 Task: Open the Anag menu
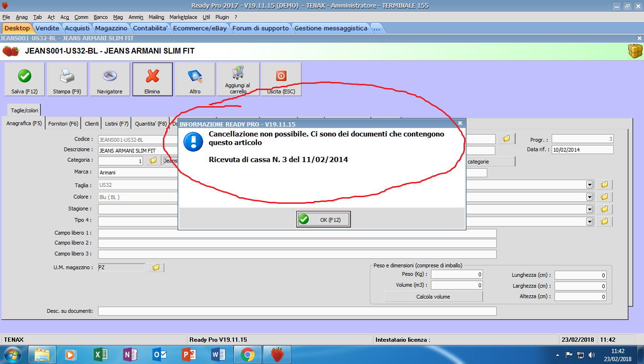pos(22,17)
